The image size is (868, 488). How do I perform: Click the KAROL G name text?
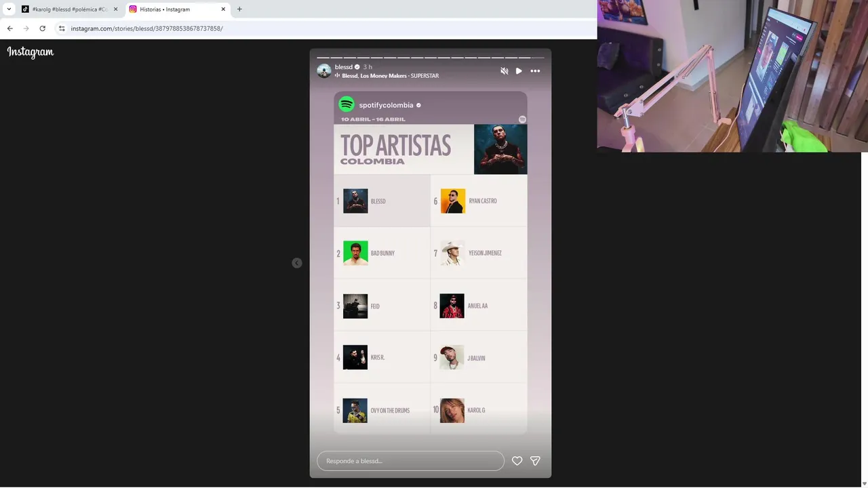476,411
